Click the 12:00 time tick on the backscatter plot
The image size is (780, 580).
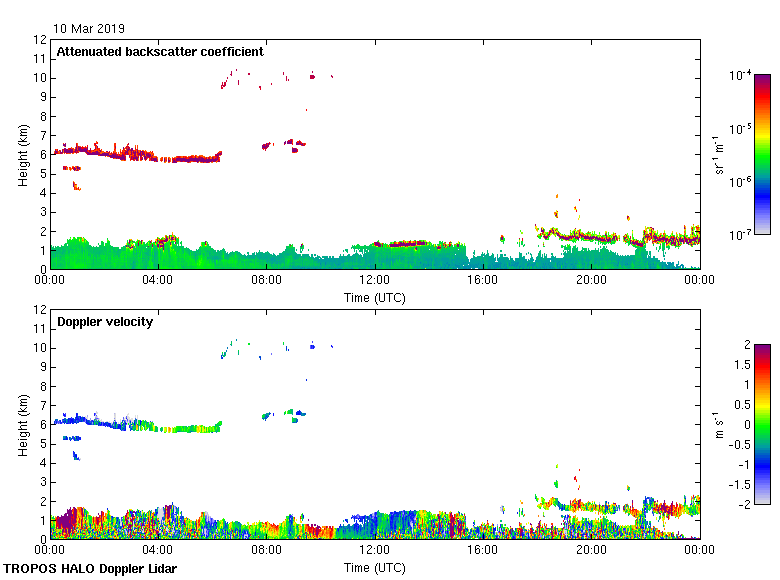tap(374, 281)
